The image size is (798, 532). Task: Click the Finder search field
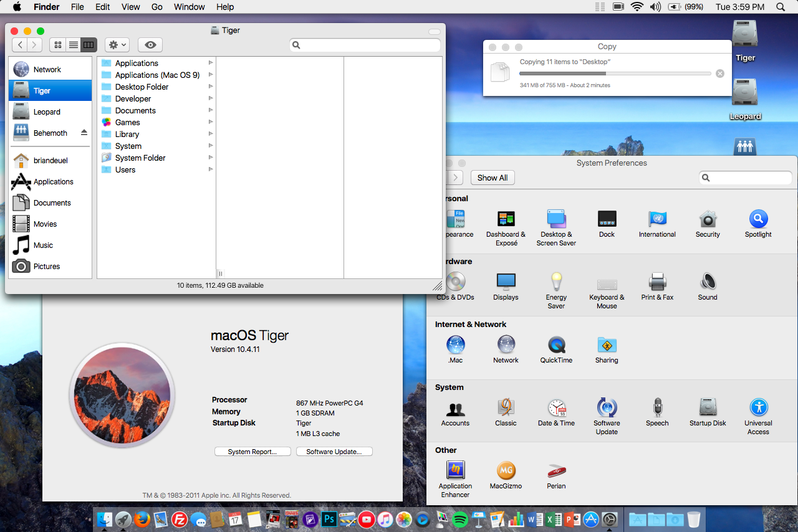pyautogui.click(x=365, y=45)
